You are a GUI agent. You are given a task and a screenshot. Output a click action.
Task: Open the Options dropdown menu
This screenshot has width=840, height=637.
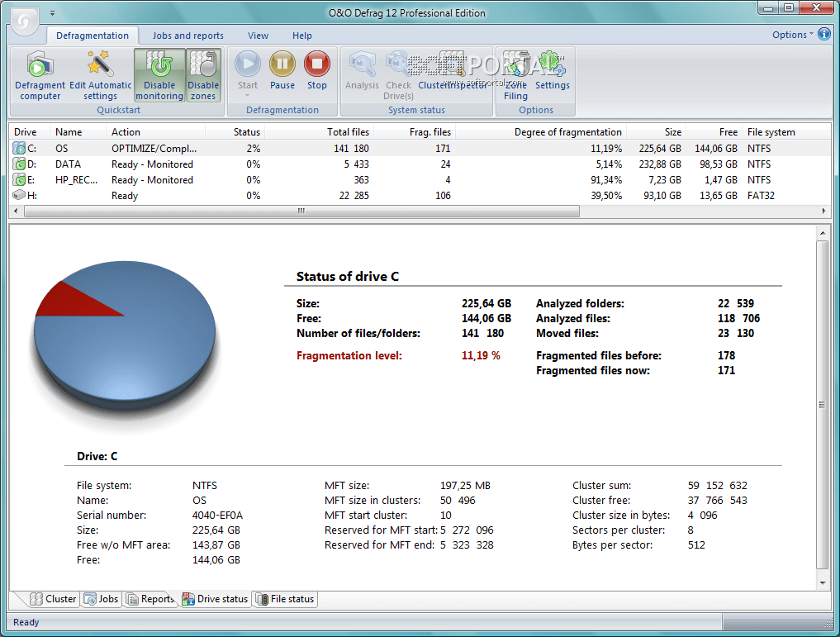pyautogui.click(x=793, y=35)
